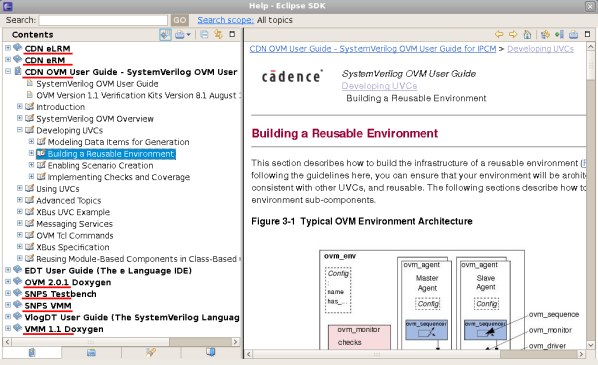Expand the SNPS Testbench book
Image resolution: width=598 pixels, height=365 pixels.
click(8, 293)
